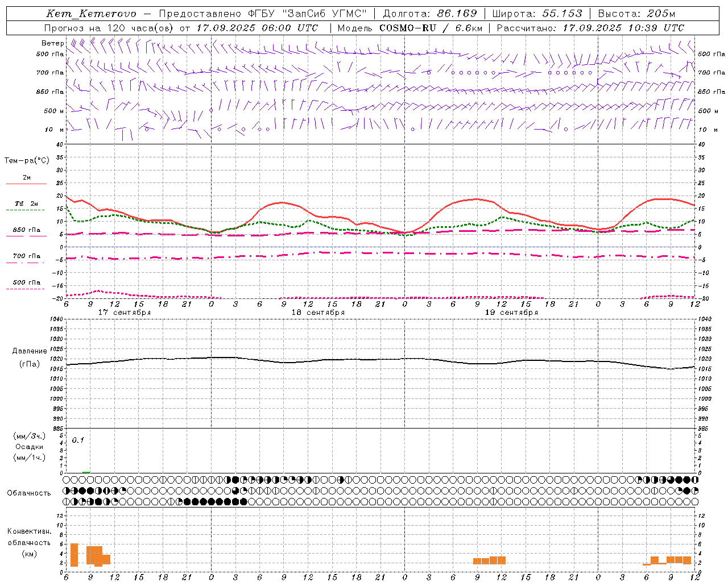
Task: Select the text Предоставлено ФГБУ "ЗапСиб УГМС"
Action: [263, 14]
